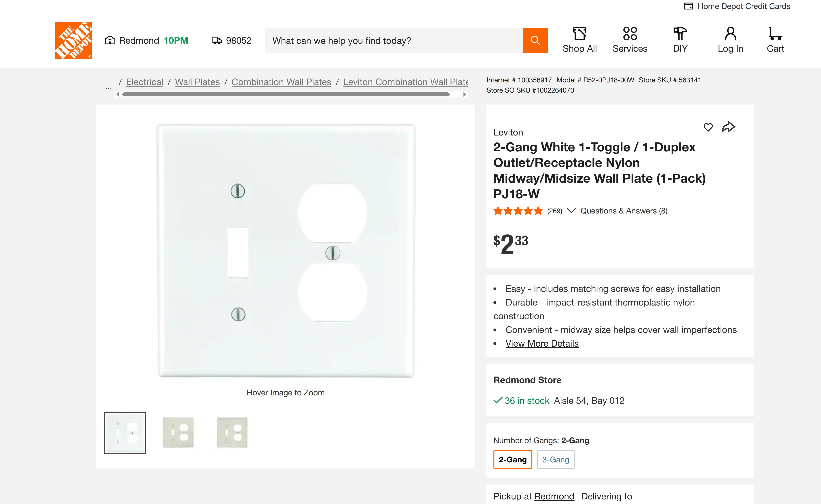The width and height of the screenshot is (821, 504).
Task: Click the share arrow icon
Action: pos(728,127)
